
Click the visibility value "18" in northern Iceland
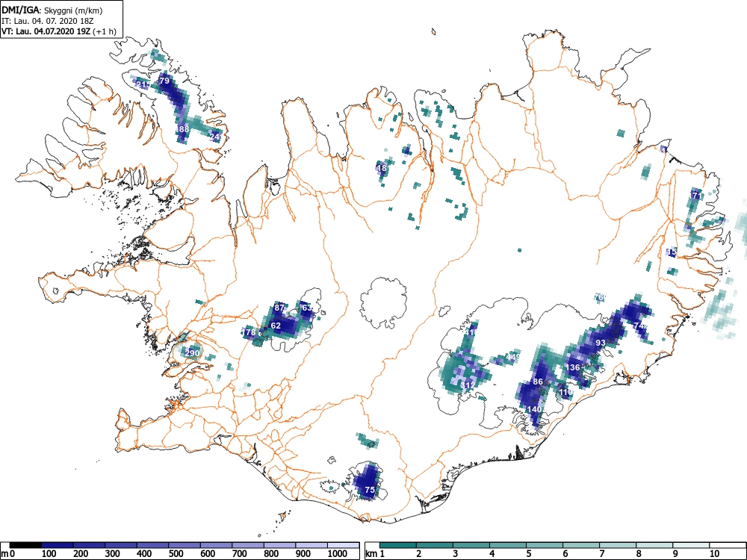[x=382, y=168]
